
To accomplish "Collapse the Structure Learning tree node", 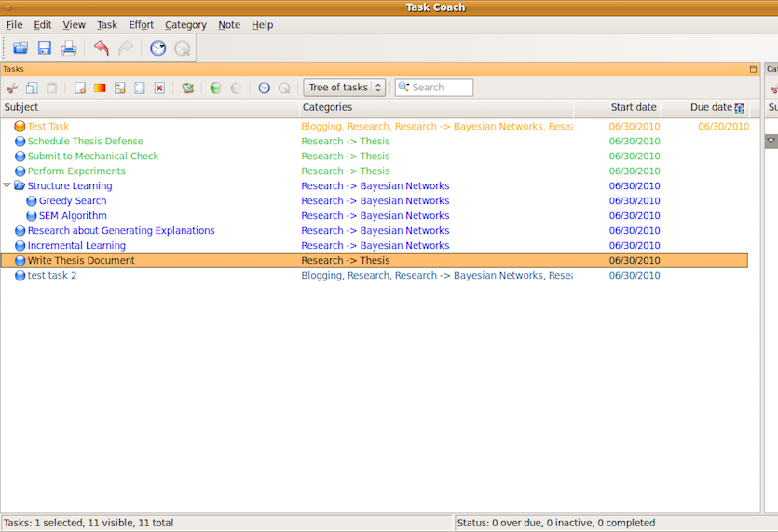I will 7,185.
